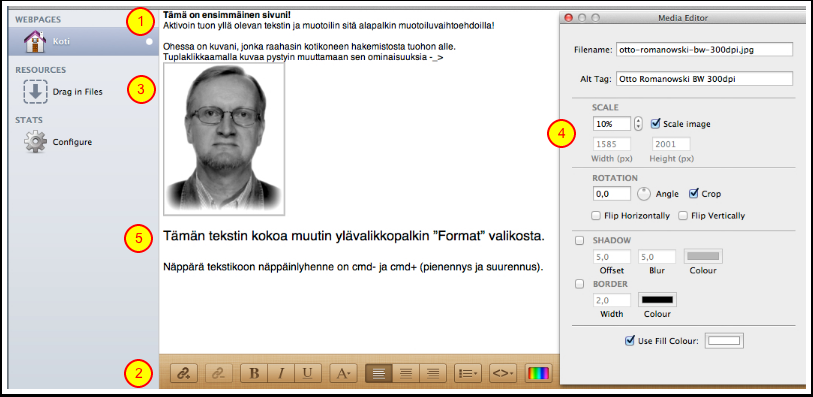813x397 pixels.
Task: Click the Filename input field
Action: [x=705, y=50]
